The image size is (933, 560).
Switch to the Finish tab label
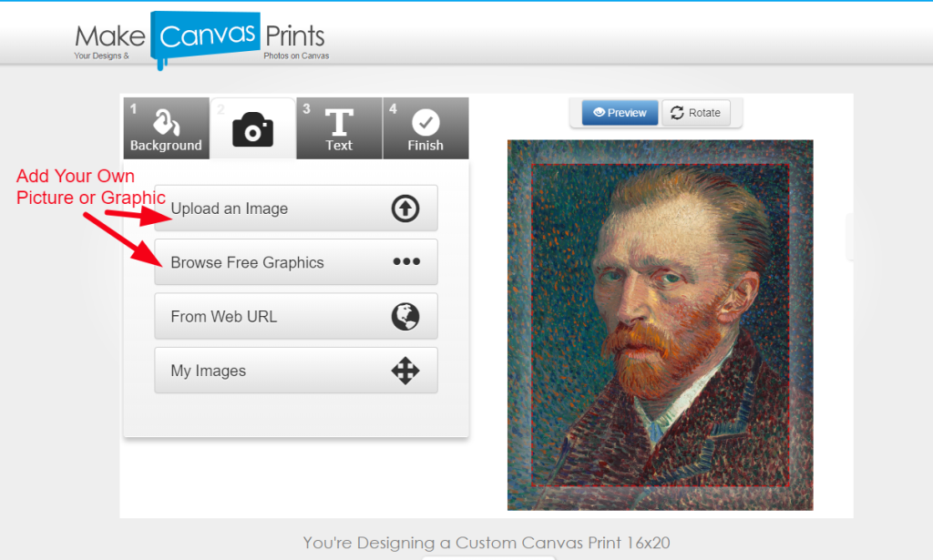pyautogui.click(x=425, y=146)
